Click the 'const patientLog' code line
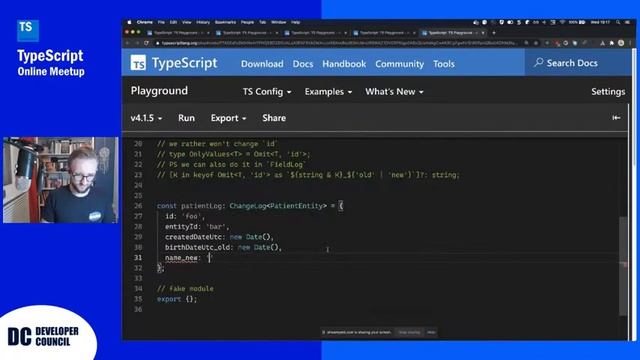Screen dimensions: 640x360 point(250,206)
